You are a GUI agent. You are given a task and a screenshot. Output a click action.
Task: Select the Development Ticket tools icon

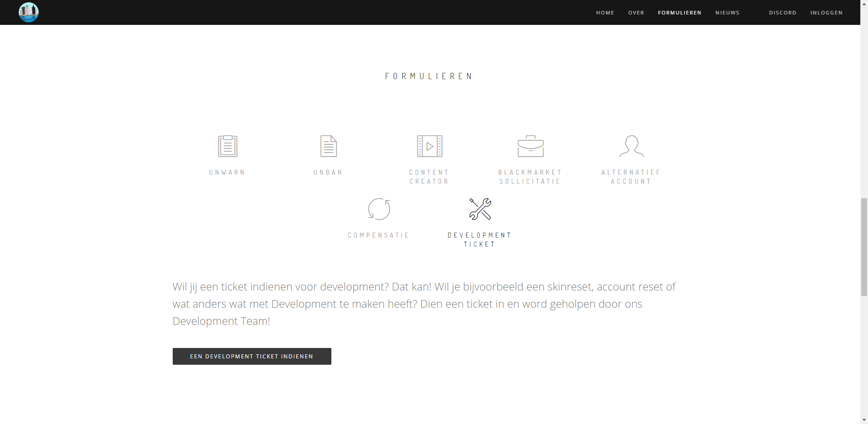point(480,209)
